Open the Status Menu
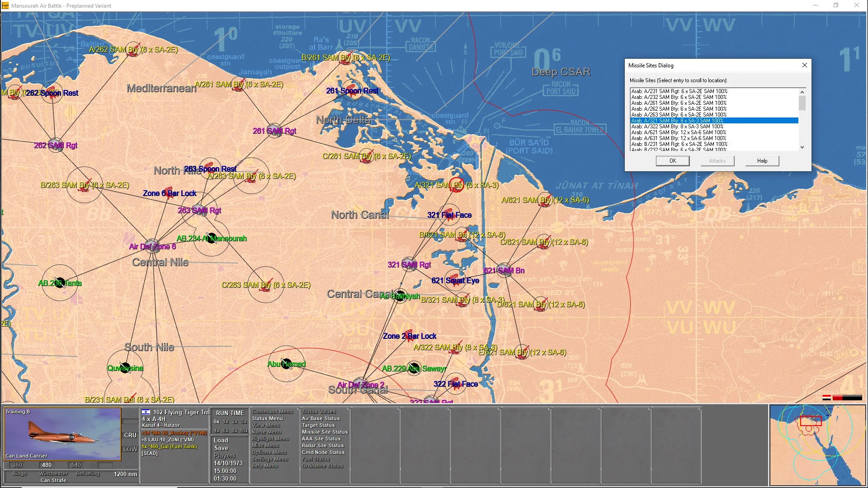The height and width of the screenshot is (488, 868). coord(267,419)
